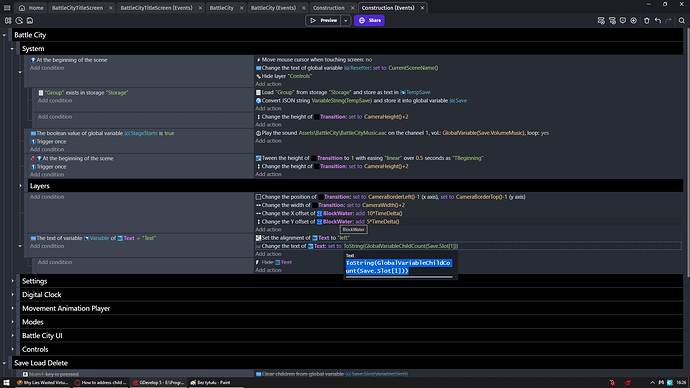This screenshot has height=388, width=690.
Task: Click Add action under Hide layer Controls
Action: coord(268,84)
